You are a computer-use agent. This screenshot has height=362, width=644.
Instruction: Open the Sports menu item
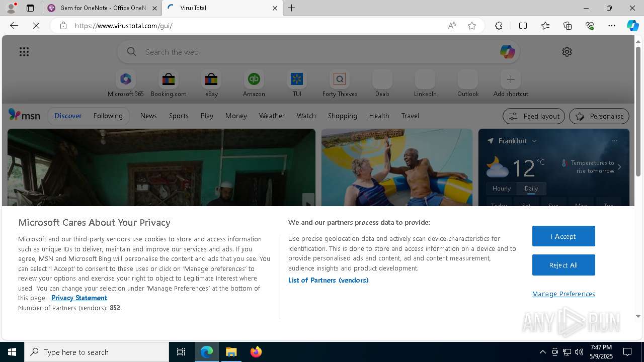coord(179,116)
